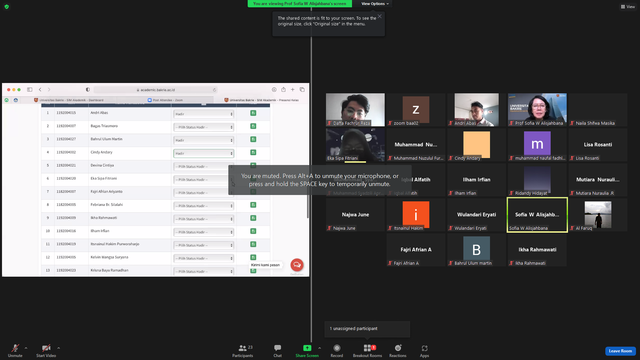Dismiss the shared content size tip
Screen dimensions: 640x360
tap(380, 16)
